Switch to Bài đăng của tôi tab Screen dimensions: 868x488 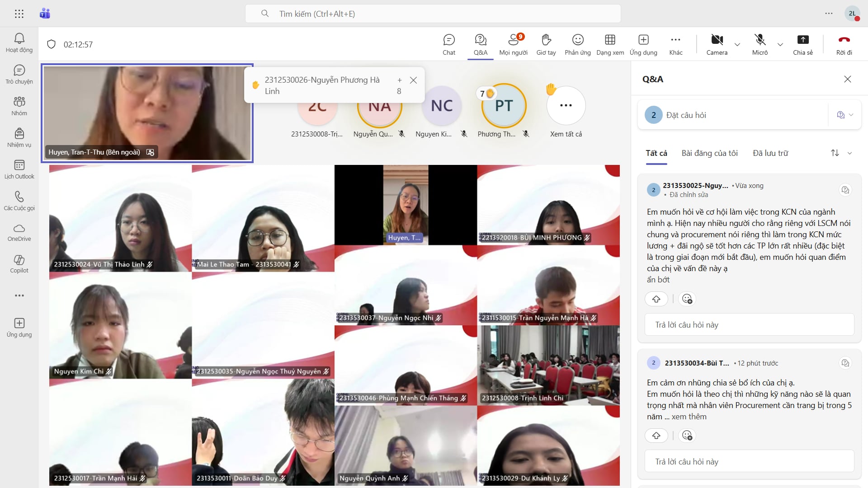[x=709, y=153]
